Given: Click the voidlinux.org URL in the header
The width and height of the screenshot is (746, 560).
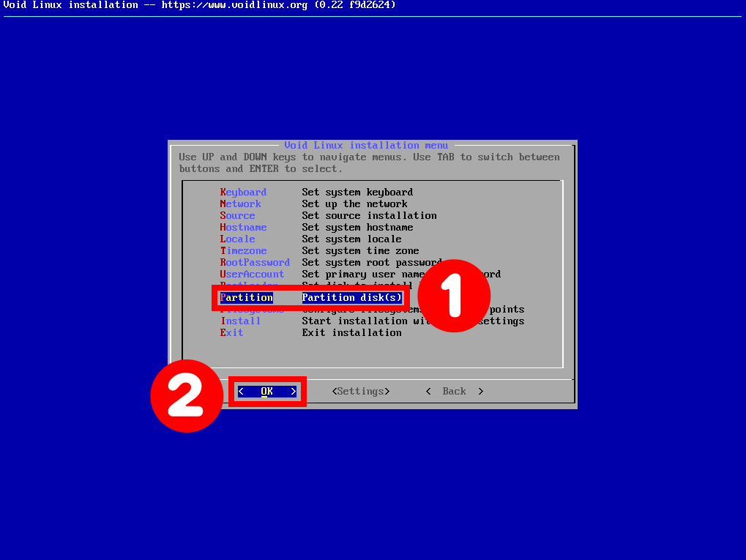Looking at the screenshot, I should 234,5.
